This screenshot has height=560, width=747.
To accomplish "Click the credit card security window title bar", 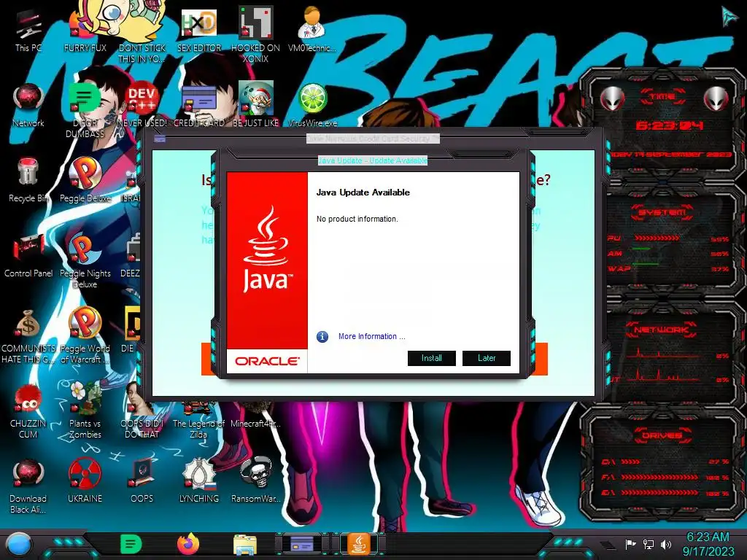I will (373, 139).
